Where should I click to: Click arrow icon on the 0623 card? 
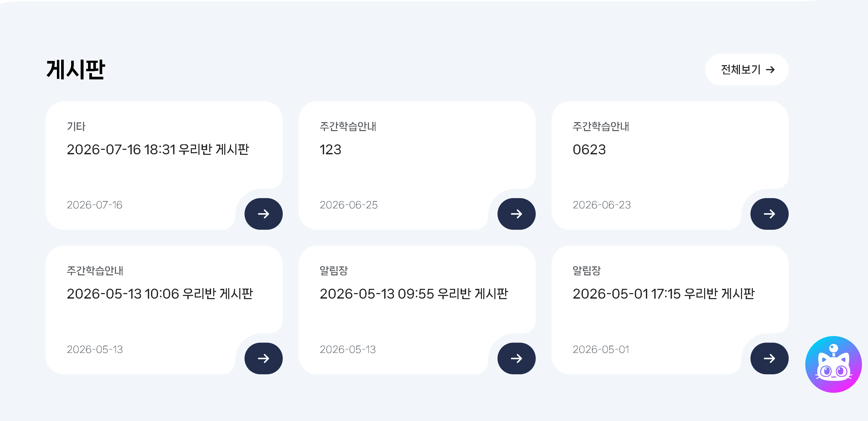point(769,214)
